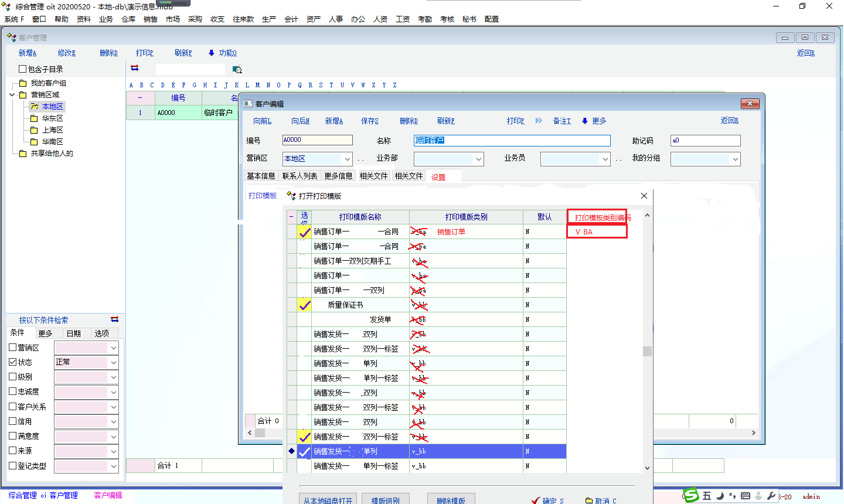Click the double-arrow icon next to 打印
Screen dimensions: 844x504
[539, 121]
